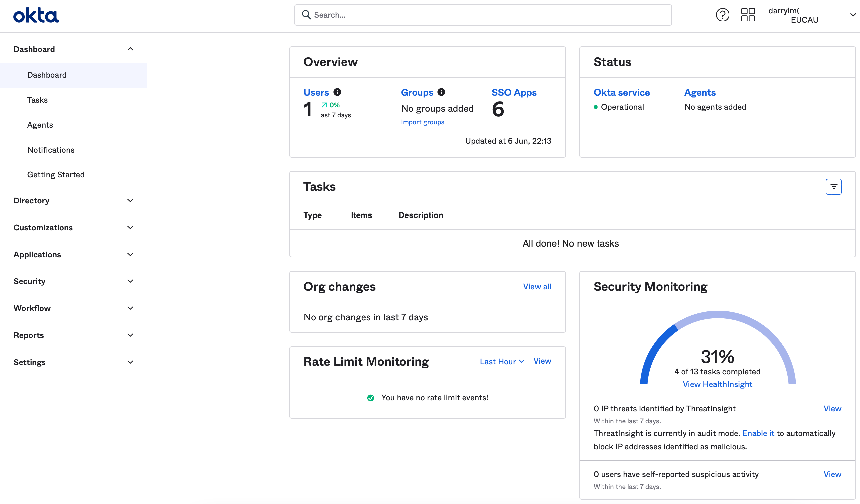Open the apps grid icon
The width and height of the screenshot is (860, 504).
[x=747, y=15]
